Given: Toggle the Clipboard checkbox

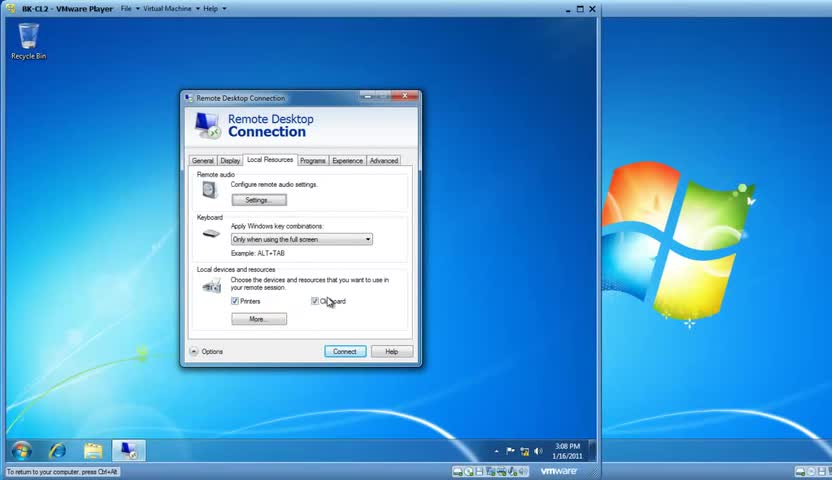Looking at the screenshot, I should (x=314, y=301).
